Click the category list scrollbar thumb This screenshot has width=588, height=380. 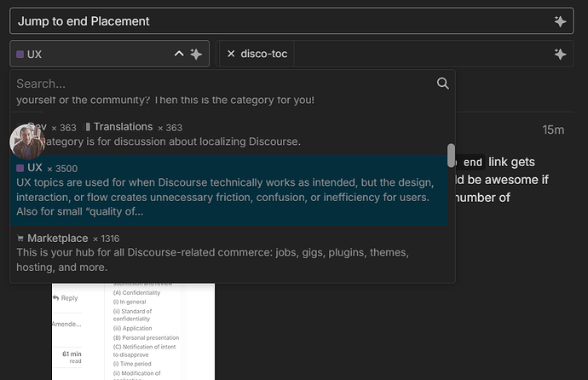click(x=451, y=155)
